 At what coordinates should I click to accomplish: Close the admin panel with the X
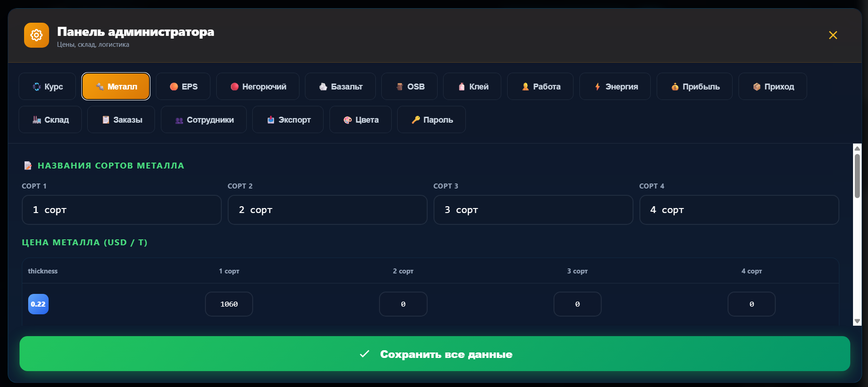[x=833, y=35]
